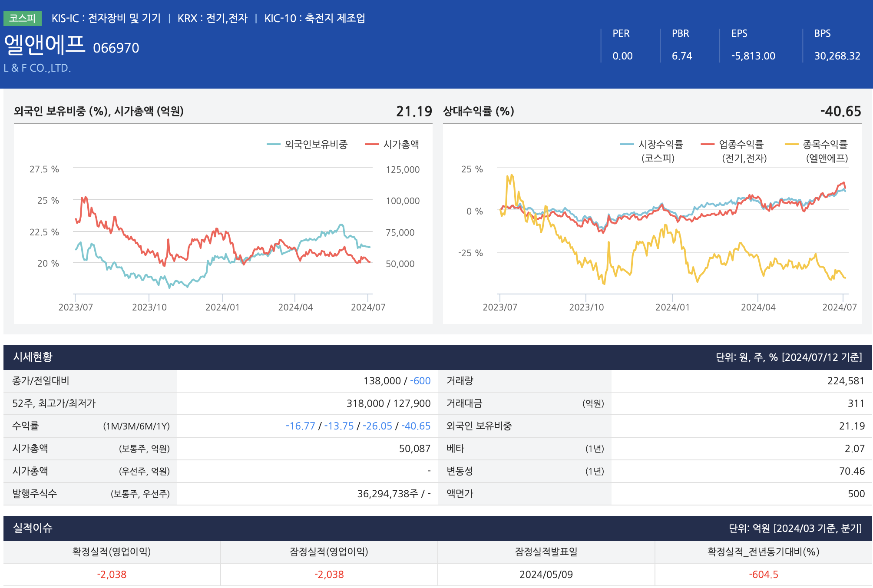
Task: Click the KIC-10 축전지 제조업 label
Action: pos(314,18)
